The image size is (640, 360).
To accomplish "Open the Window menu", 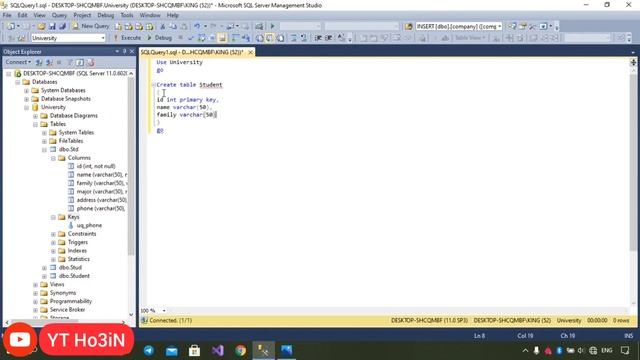I will pyautogui.click(x=150, y=15).
